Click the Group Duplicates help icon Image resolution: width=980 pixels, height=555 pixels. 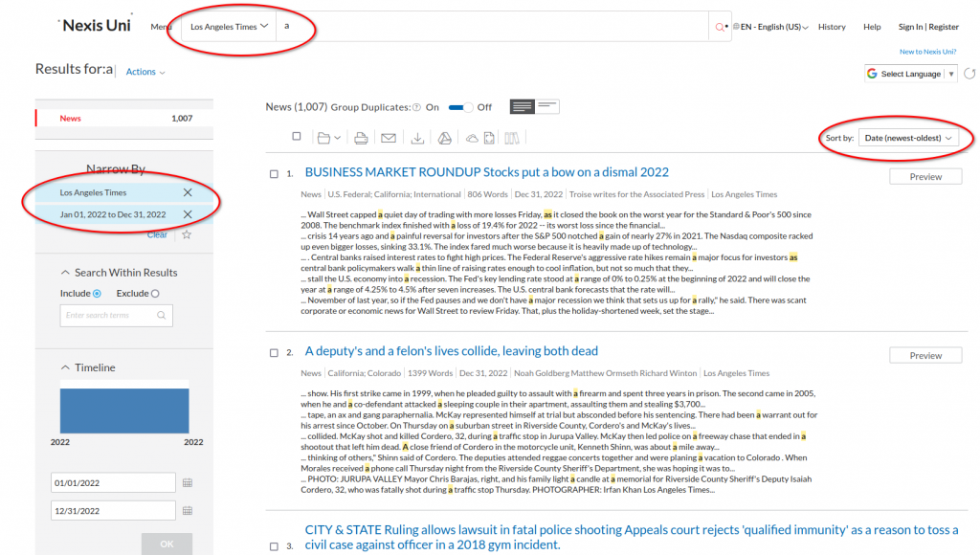(417, 107)
